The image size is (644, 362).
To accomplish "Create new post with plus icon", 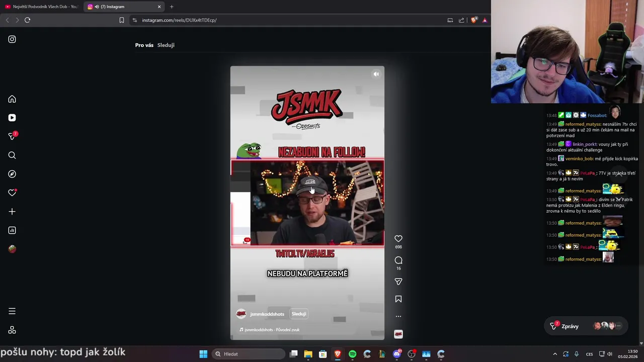I will pos(12,212).
